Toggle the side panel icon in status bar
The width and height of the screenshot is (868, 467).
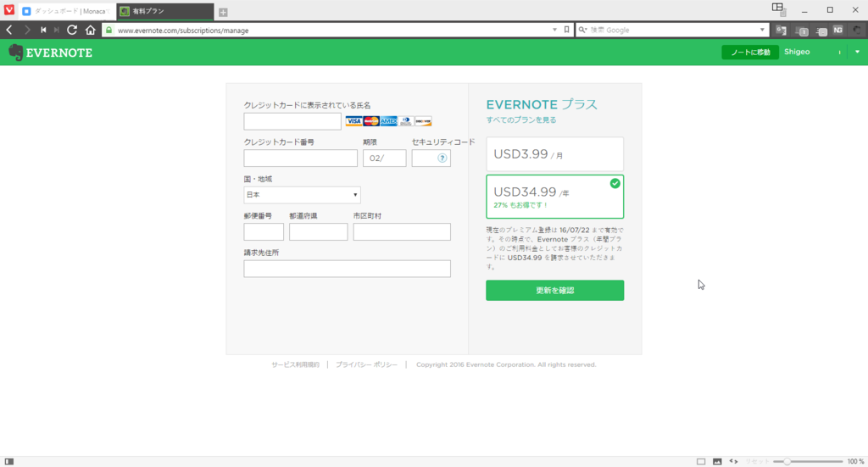(8, 461)
